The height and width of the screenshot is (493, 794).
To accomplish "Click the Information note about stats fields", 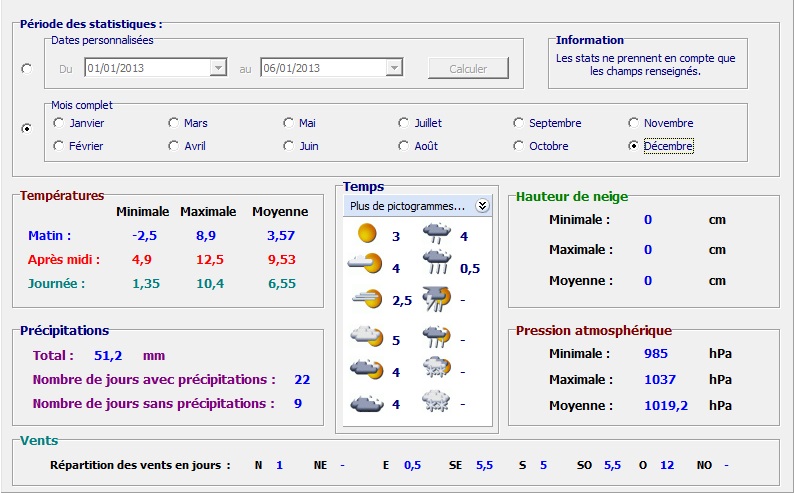I will pyautogui.click(x=645, y=65).
